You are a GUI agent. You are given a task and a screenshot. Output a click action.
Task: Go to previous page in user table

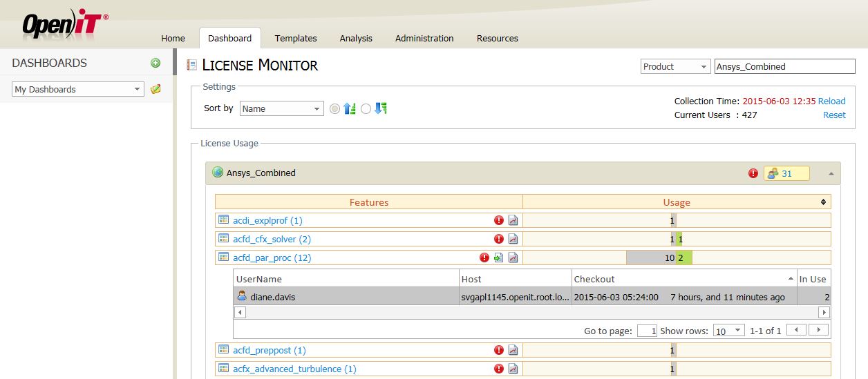tap(797, 330)
